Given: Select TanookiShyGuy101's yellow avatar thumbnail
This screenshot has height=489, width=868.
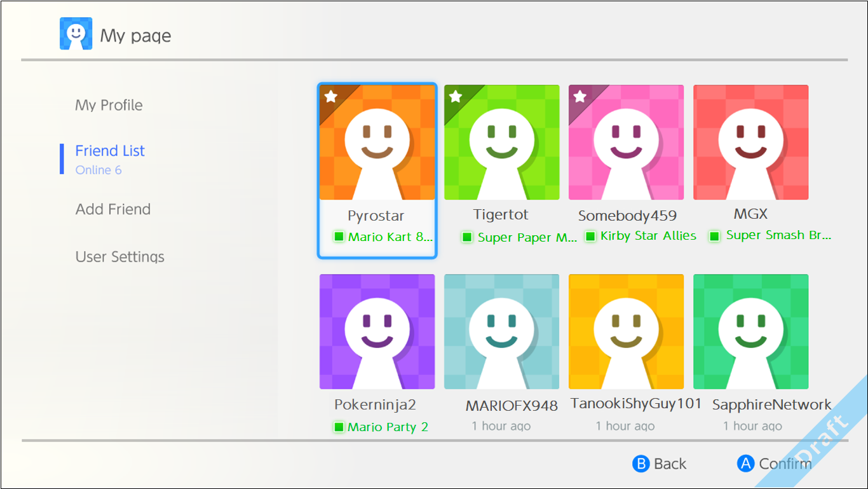Looking at the screenshot, I should (x=626, y=331).
